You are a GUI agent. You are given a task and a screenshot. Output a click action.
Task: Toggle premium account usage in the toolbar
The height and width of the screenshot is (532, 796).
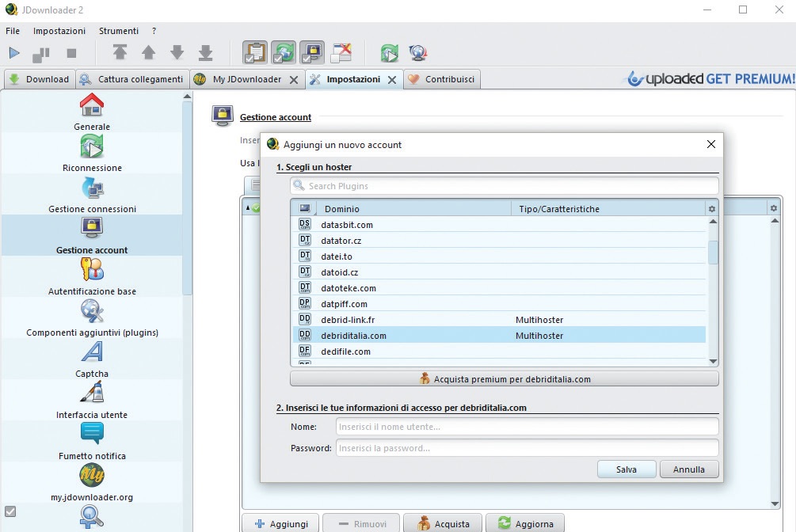312,52
